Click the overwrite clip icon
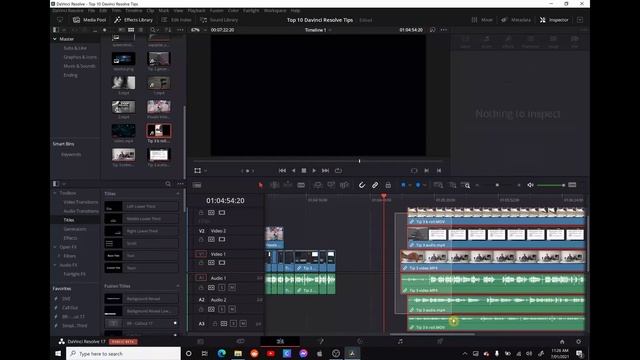The image size is (640, 360). (331, 185)
